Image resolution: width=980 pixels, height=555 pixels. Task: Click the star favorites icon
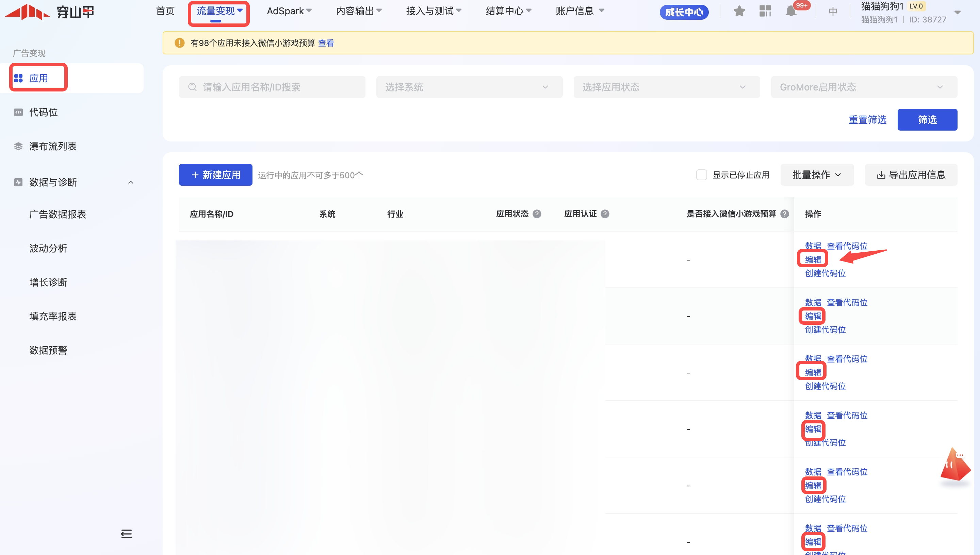[x=739, y=12]
